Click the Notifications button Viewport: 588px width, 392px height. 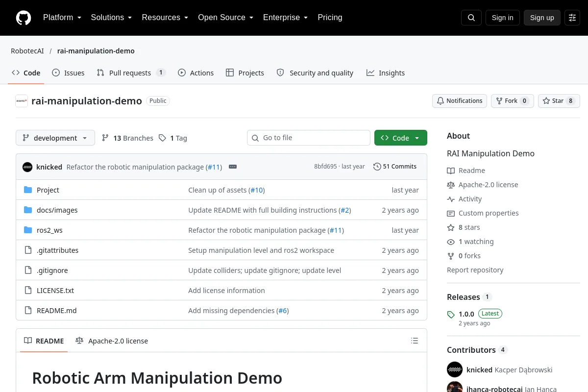pyautogui.click(x=460, y=101)
